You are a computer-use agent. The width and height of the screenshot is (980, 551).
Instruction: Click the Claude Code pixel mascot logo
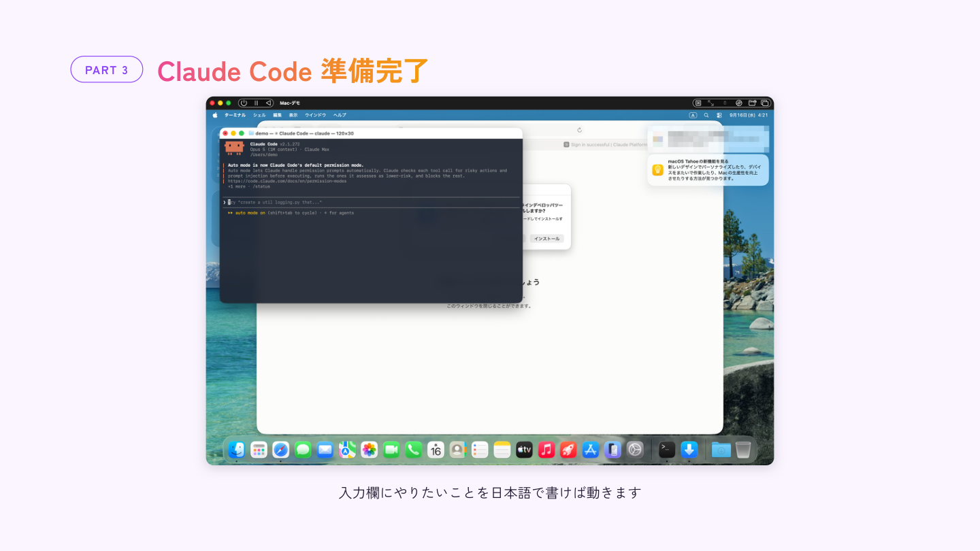[234, 148]
